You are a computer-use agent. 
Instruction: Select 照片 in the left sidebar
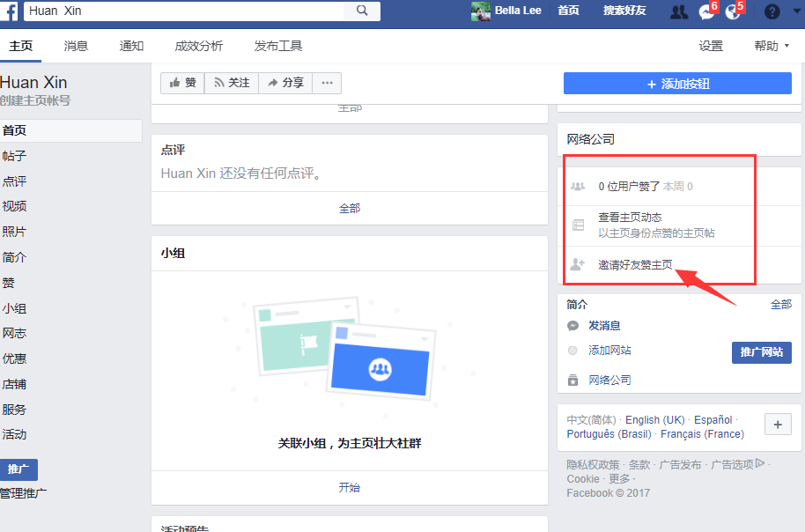14,232
